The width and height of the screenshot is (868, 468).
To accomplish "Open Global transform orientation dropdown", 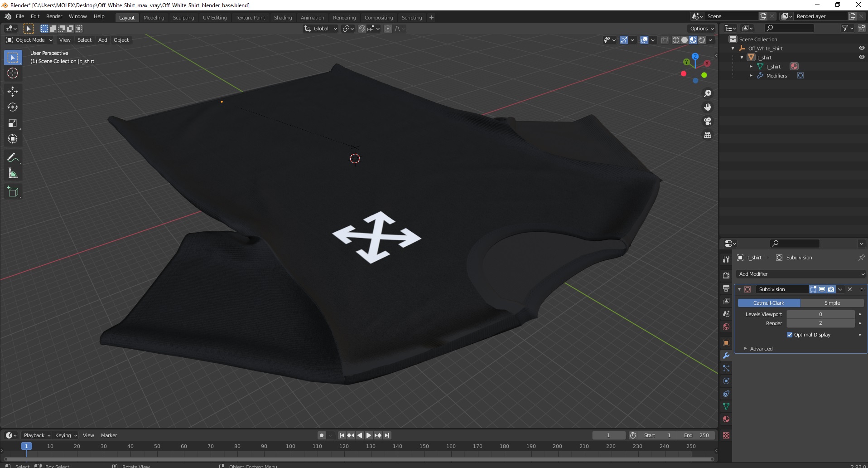I will pos(321,29).
